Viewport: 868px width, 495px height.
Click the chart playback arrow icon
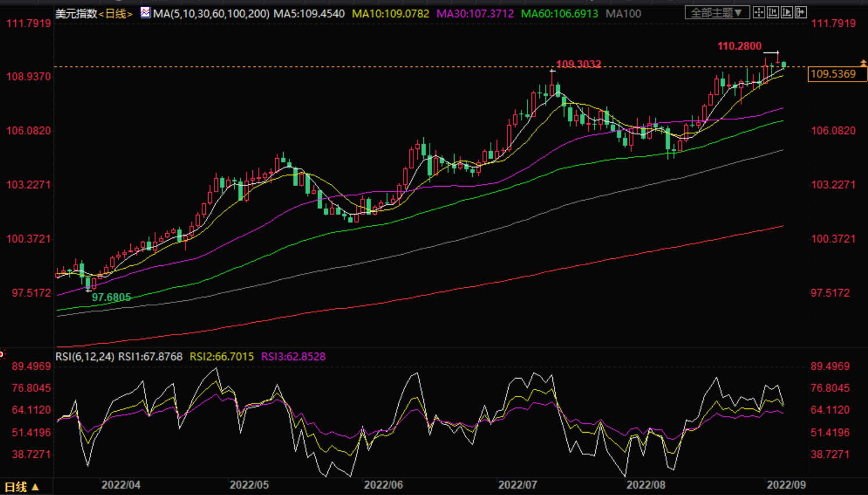pyautogui.click(x=787, y=12)
